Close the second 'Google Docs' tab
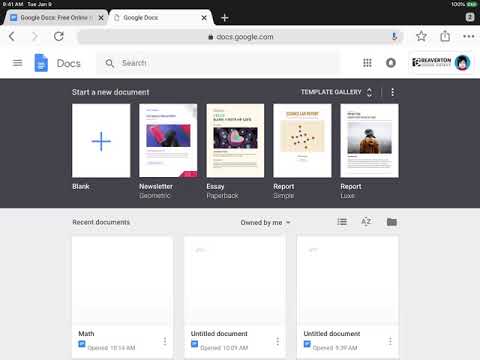 point(204,18)
